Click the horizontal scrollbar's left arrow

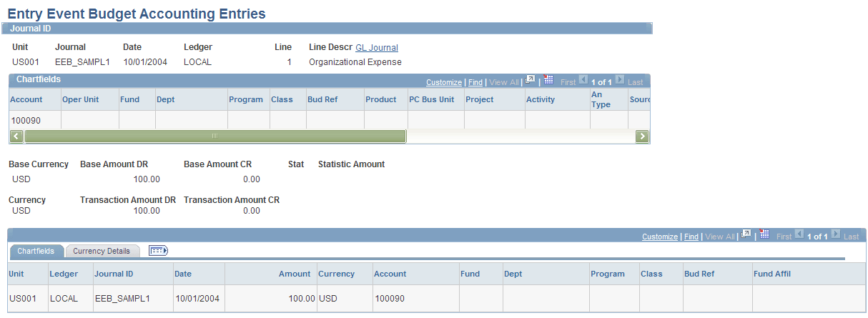[17, 136]
